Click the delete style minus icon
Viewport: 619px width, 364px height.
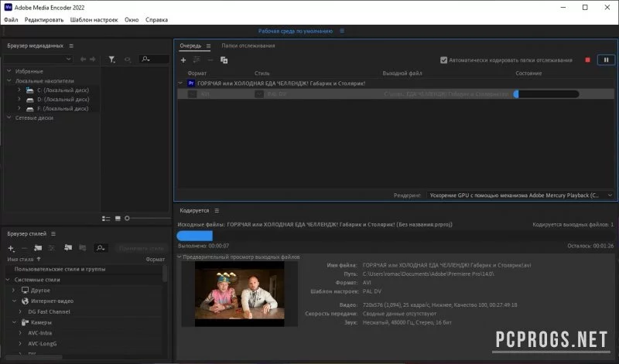click(x=24, y=248)
